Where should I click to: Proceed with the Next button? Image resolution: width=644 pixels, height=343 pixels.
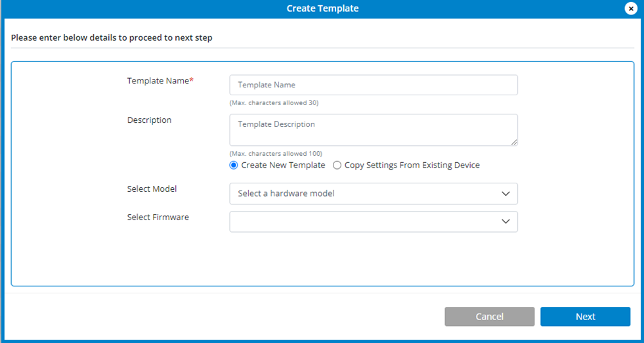pyautogui.click(x=585, y=317)
